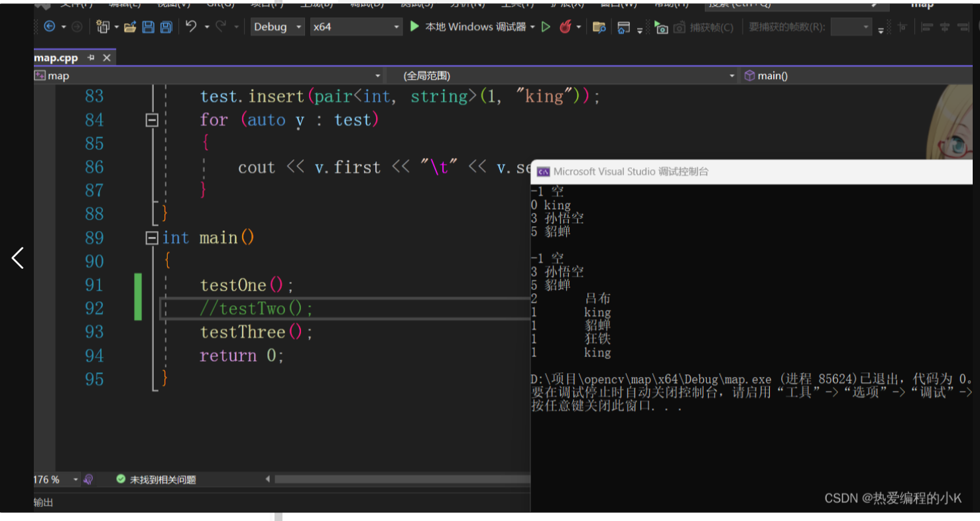The image size is (980, 521).
Task: Click the 捕获帧(C) capture frame button
Action: pyautogui.click(x=704, y=27)
